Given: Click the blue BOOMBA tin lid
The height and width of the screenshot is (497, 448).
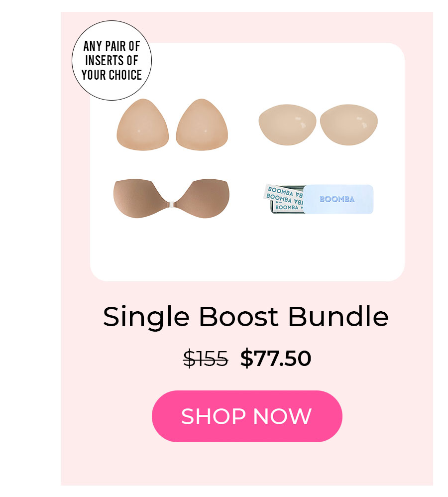Looking at the screenshot, I should click(x=338, y=199).
